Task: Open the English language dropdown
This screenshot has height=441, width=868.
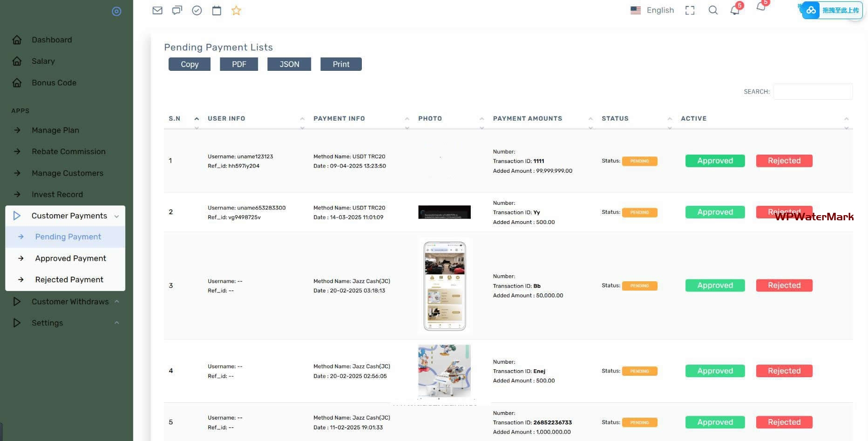Action: (x=652, y=10)
